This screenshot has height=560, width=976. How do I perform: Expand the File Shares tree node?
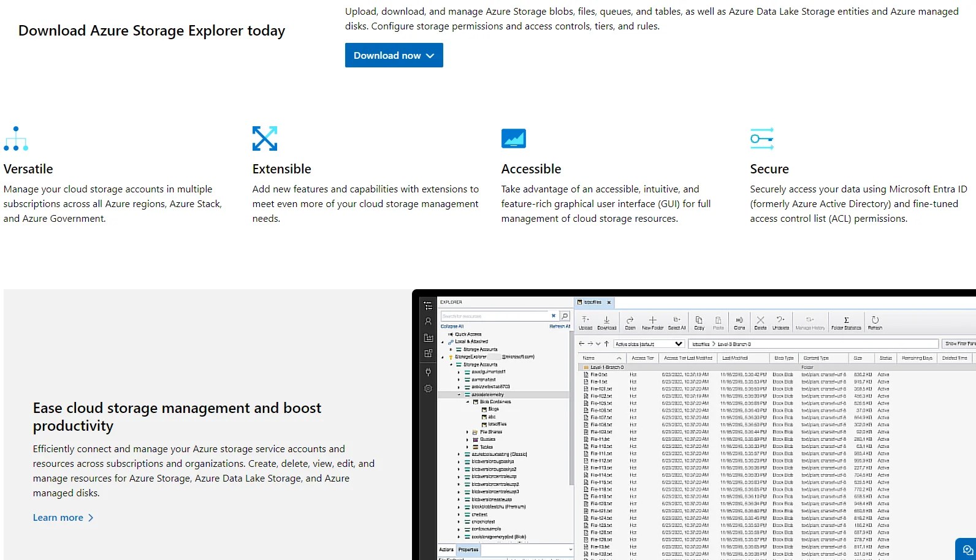[x=467, y=432]
